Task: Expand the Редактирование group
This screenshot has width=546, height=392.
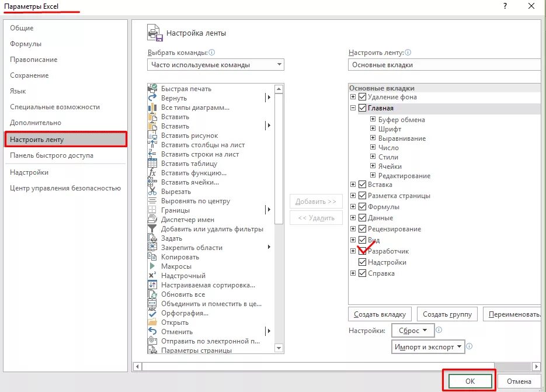Action: [373, 175]
